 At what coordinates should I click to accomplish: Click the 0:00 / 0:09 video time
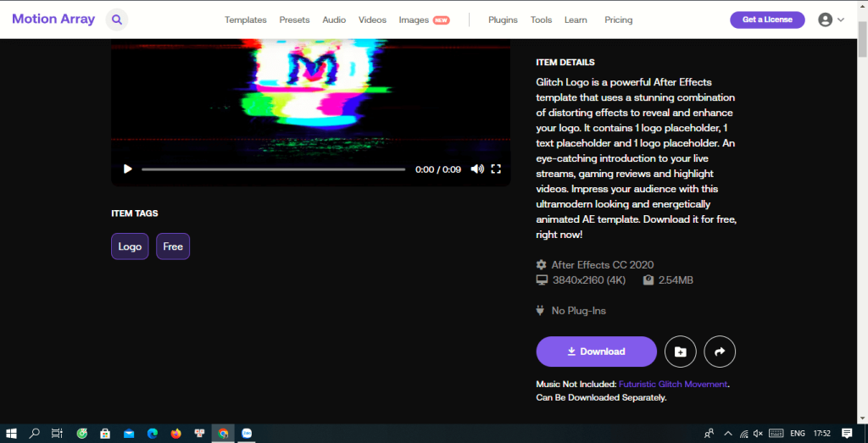pyautogui.click(x=438, y=169)
